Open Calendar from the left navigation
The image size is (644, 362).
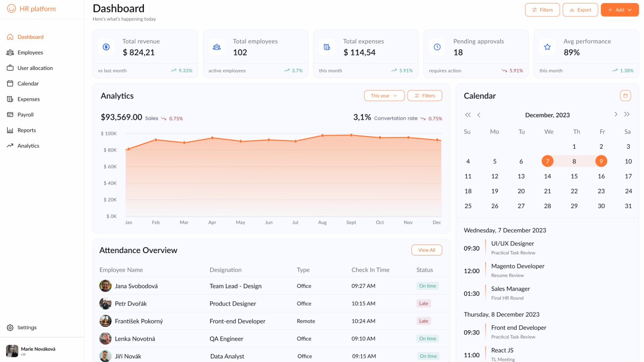coord(28,83)
